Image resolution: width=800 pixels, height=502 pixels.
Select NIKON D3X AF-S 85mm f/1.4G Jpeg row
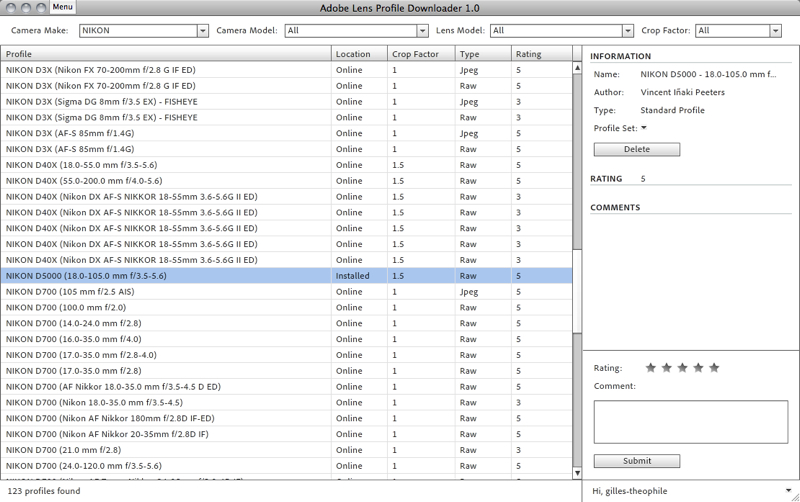(x=286, y=133)
